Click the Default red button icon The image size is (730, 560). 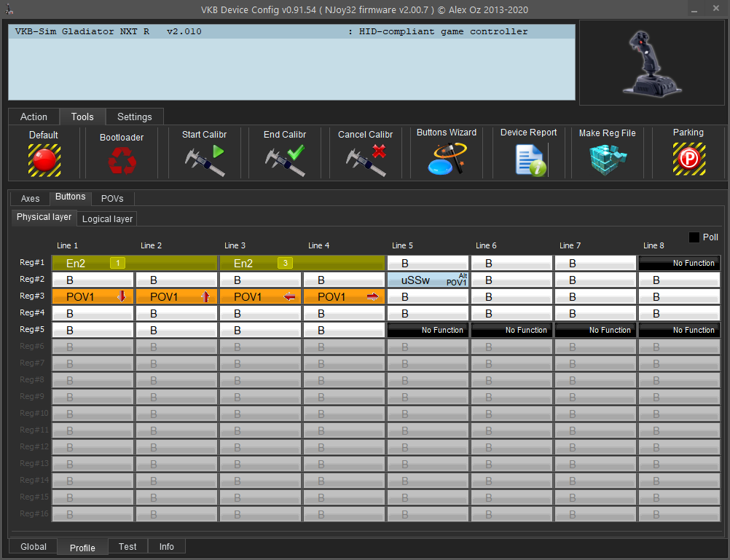[x=44, y=160]
